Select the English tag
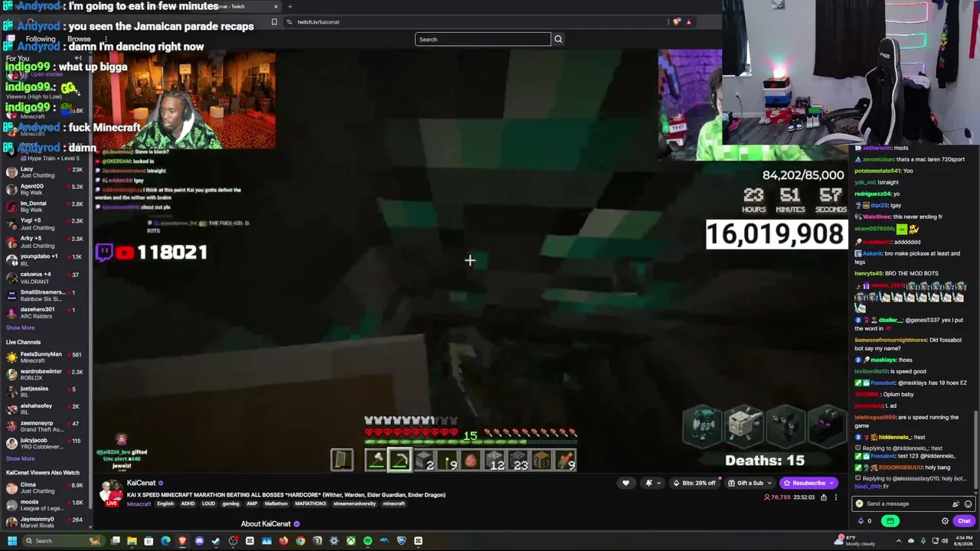This screenshot has width=980, height=551. 165,504
